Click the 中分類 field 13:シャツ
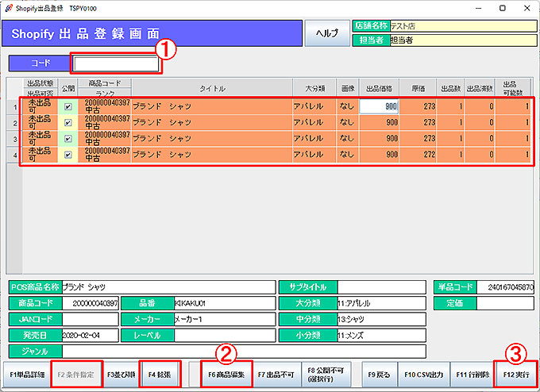 pos(382,319)
